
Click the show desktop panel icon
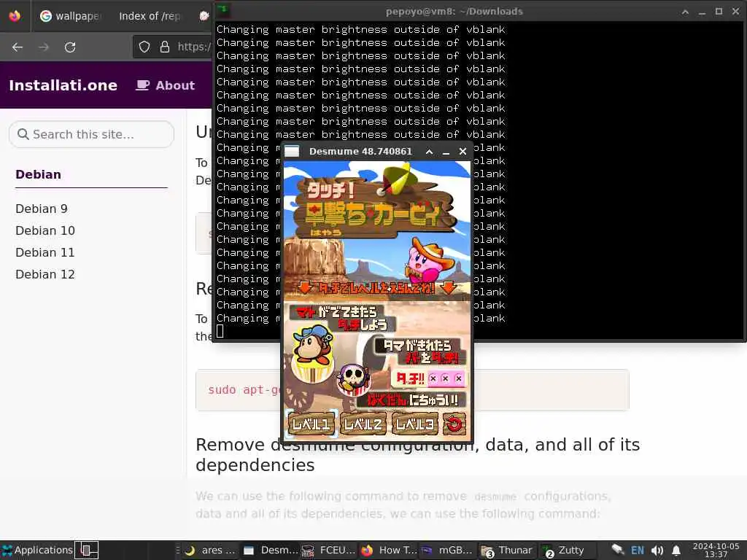click(x=88, y=550)
